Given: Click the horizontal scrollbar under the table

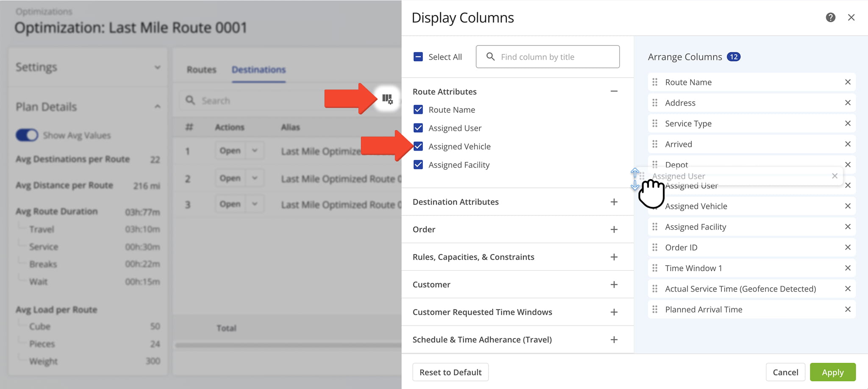Looking at the screenshot, I should (288, 345).
